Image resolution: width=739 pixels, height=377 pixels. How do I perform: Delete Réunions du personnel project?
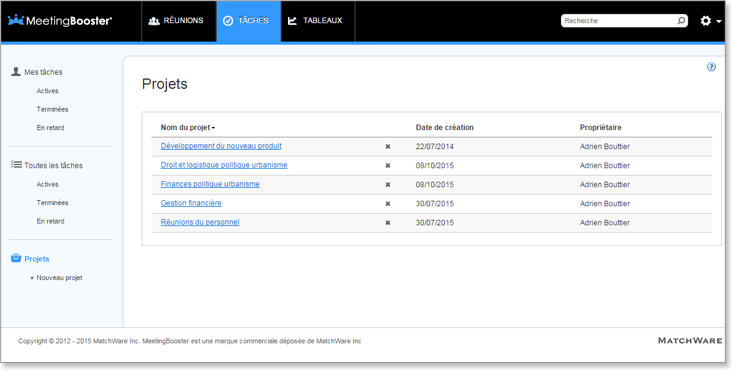tap(388, 222)
